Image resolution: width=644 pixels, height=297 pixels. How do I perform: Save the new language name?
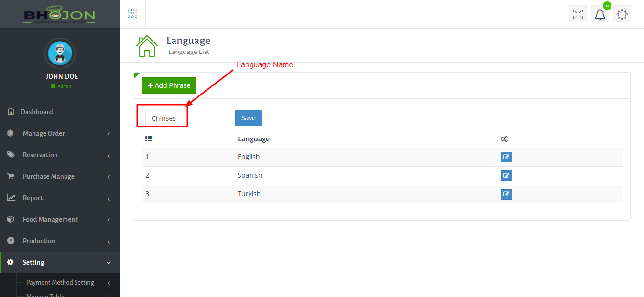(248, 117)
